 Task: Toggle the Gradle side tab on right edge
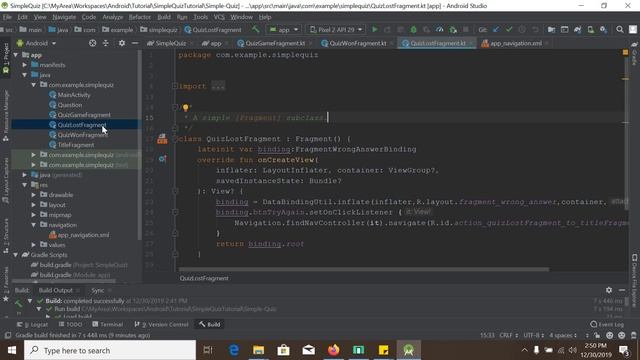point(634,54)
